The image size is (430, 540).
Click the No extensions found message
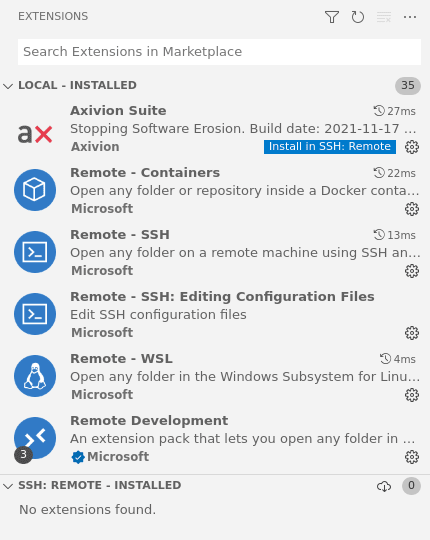87,509
